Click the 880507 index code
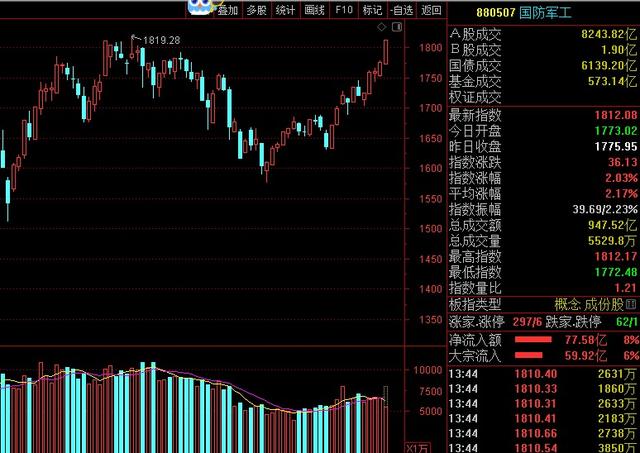Image resolution: width=640 pixels, height=453 pixels. click(496, 13)
